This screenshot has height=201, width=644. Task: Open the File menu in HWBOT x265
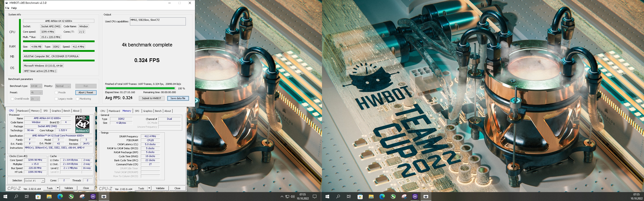[7, 8]
